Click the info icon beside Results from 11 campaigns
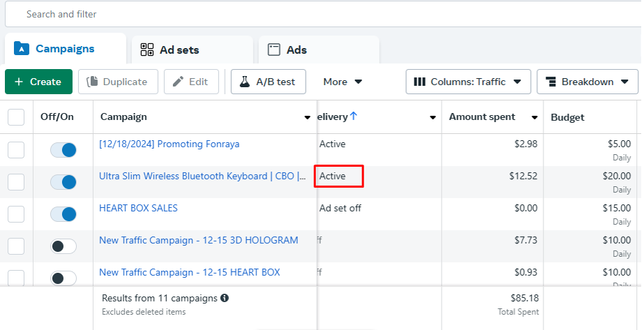This screenshot has height=330, width=644. pyautogui.click(x=225, y=299)
